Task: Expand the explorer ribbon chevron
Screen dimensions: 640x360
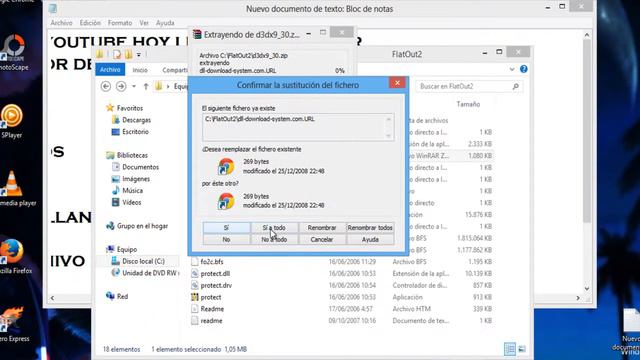Action: [x=512, y=69]
